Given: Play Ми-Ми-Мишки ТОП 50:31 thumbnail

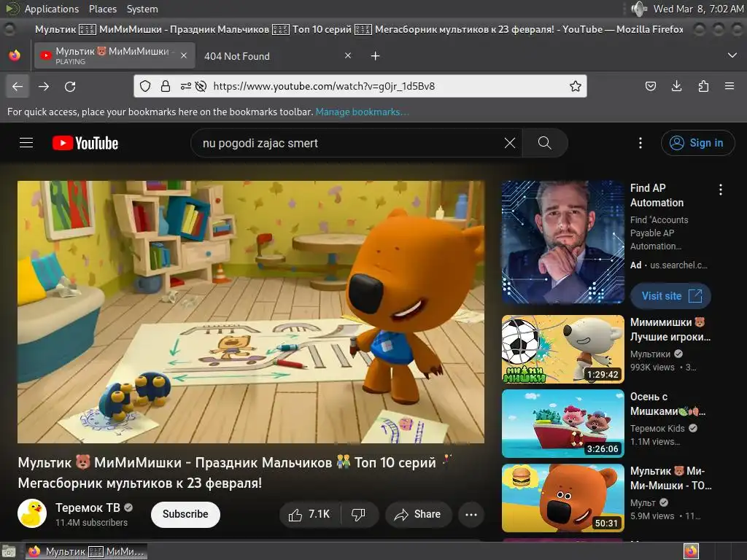Looking at the screenshot, I should click(x=562, y=497).
